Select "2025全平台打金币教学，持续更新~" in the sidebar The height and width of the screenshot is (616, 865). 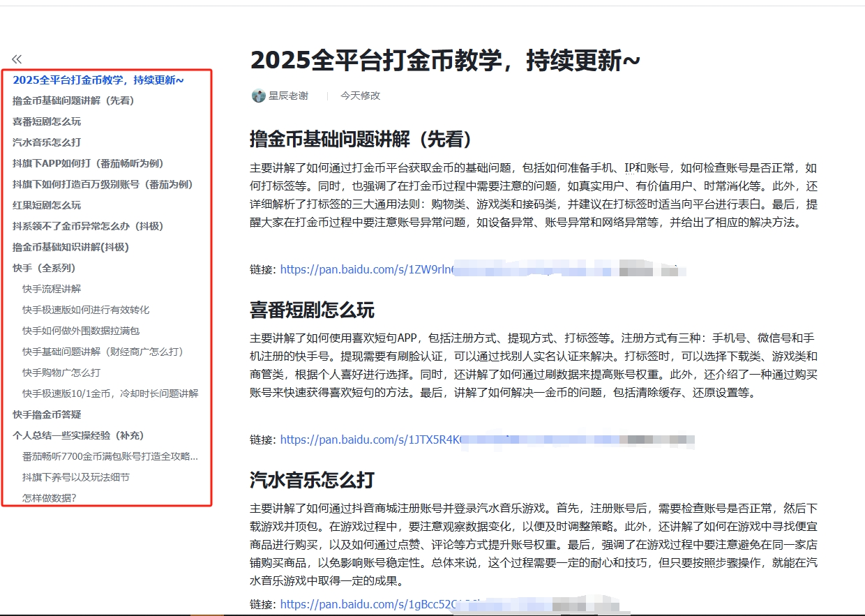(98, 80)
